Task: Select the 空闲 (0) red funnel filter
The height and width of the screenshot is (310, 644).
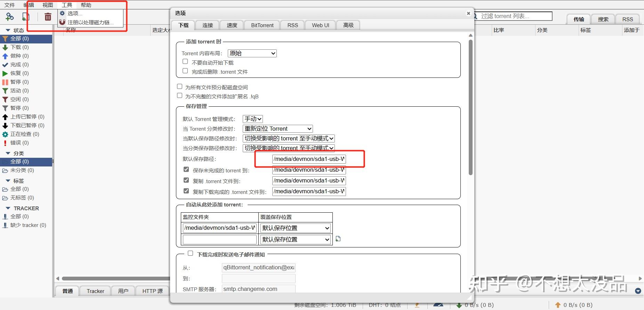Action: pos(26,99)
